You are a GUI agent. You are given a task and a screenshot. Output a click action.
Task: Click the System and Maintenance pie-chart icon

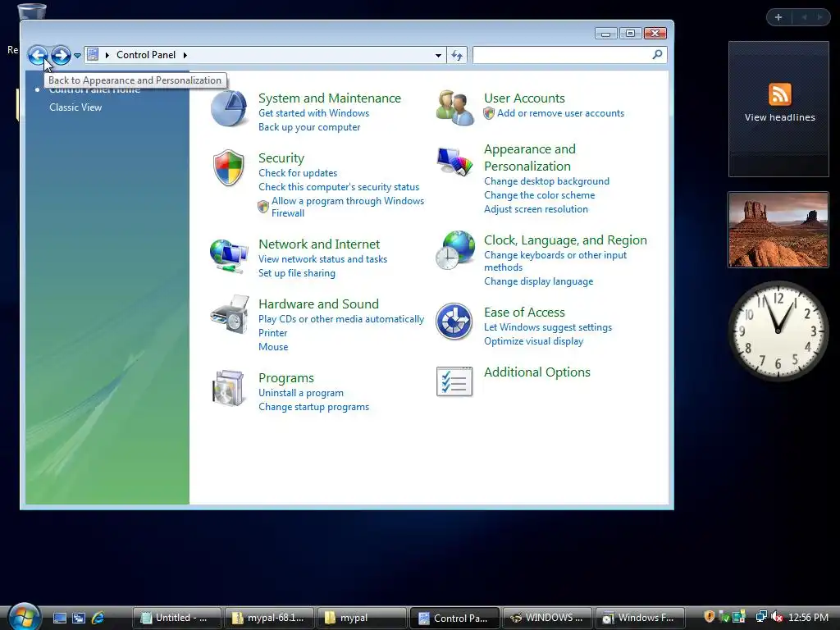tap(229, 108)
